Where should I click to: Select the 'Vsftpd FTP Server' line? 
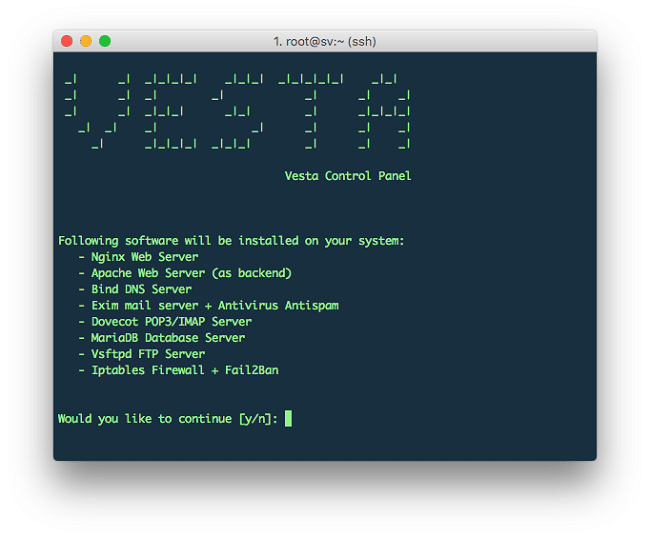click(148, 354)
